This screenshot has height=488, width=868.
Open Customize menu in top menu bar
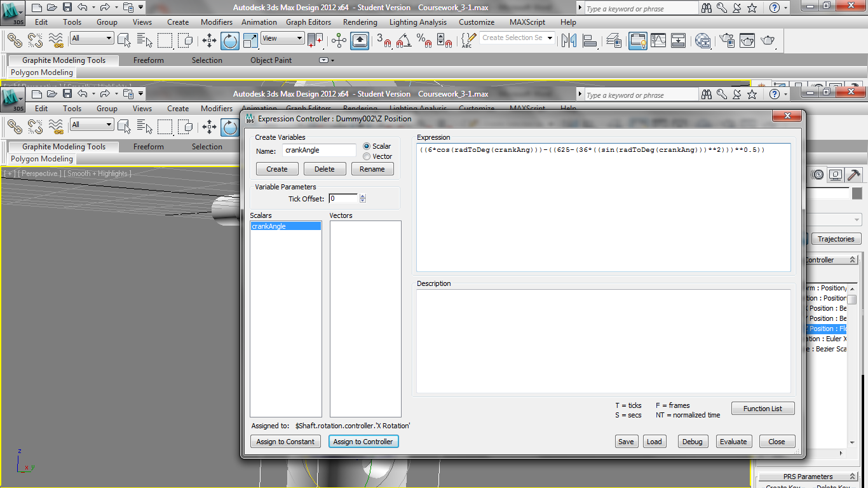tap(477, 22)
